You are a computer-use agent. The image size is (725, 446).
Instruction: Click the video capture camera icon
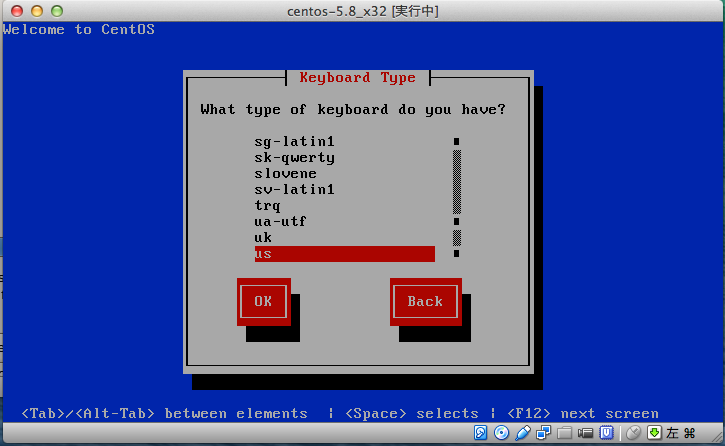585,433
